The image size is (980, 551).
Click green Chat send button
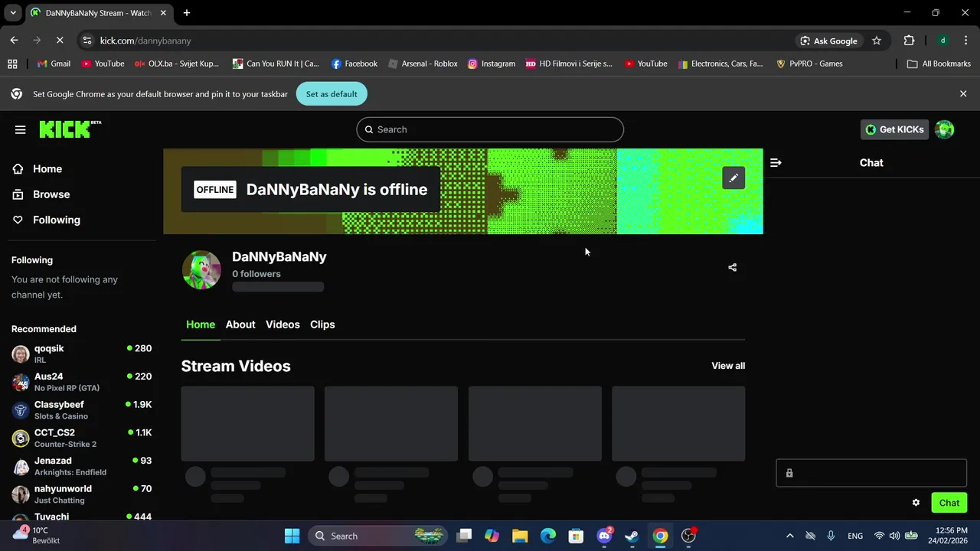click(949, 503)
